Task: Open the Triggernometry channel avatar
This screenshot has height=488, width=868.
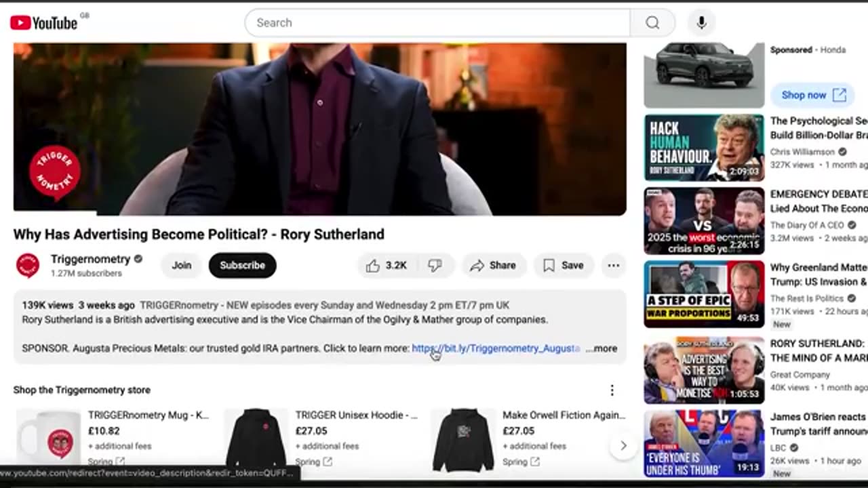Action: tap(28, 266)
